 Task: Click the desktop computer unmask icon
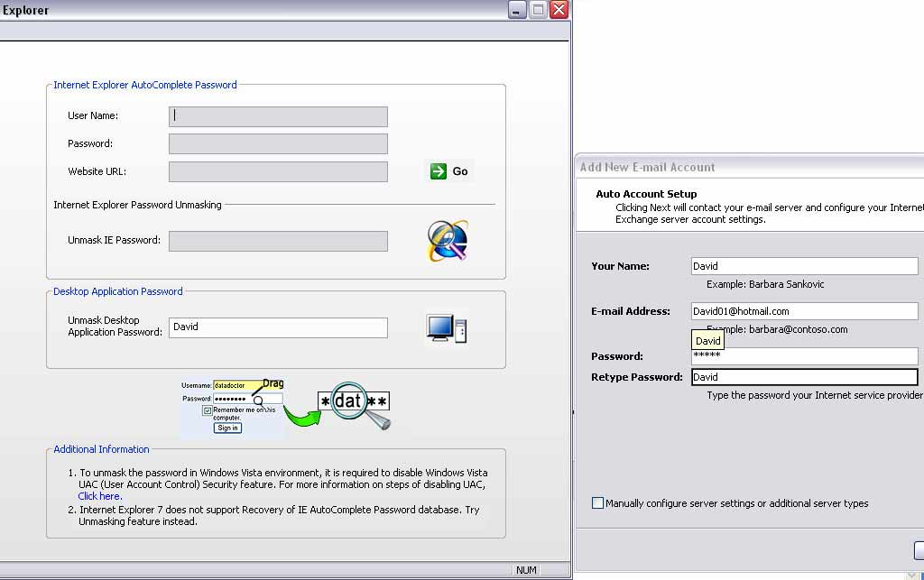[447, 328]
